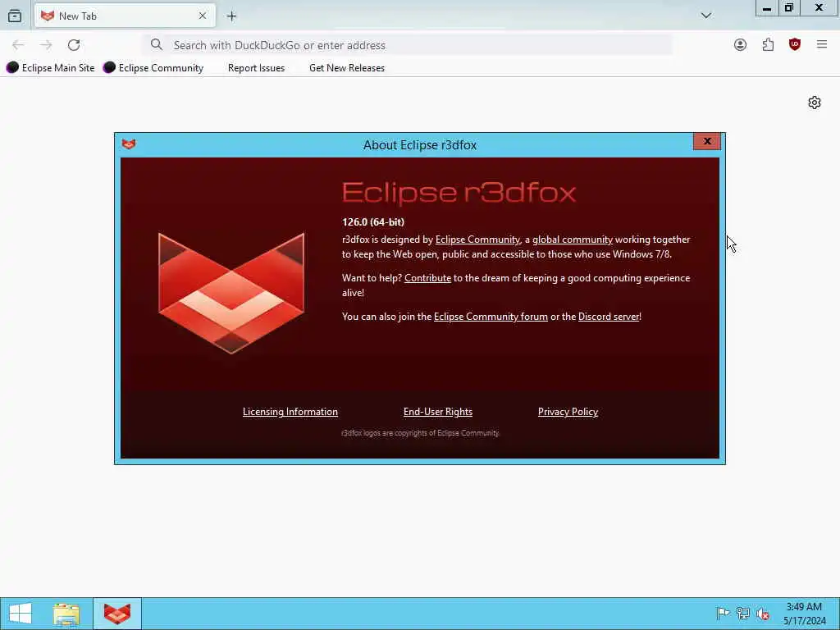
Task: Click the r3dfox taskbar button
Action: (x=117, y=614)
